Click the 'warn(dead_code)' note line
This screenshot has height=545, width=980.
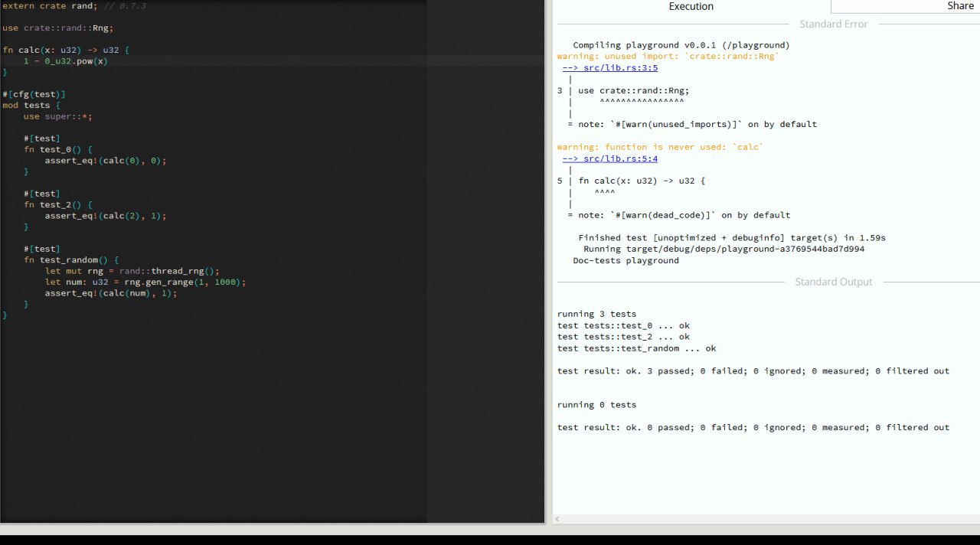(679, 215)
